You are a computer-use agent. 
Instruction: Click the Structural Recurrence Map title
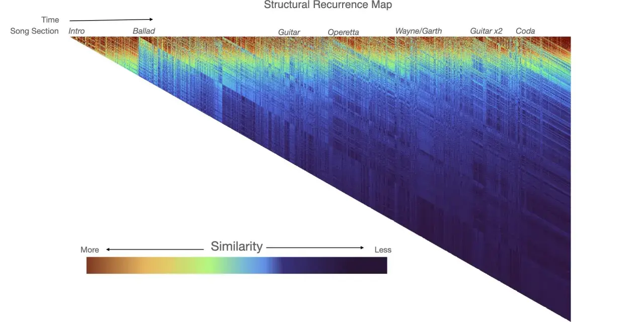(x=328, y=5)
